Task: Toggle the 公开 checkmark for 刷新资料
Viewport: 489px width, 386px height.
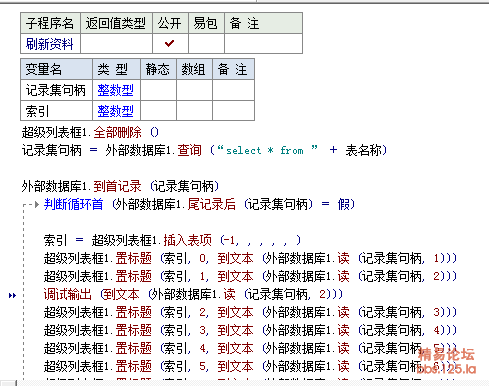Action: (170, 43)
